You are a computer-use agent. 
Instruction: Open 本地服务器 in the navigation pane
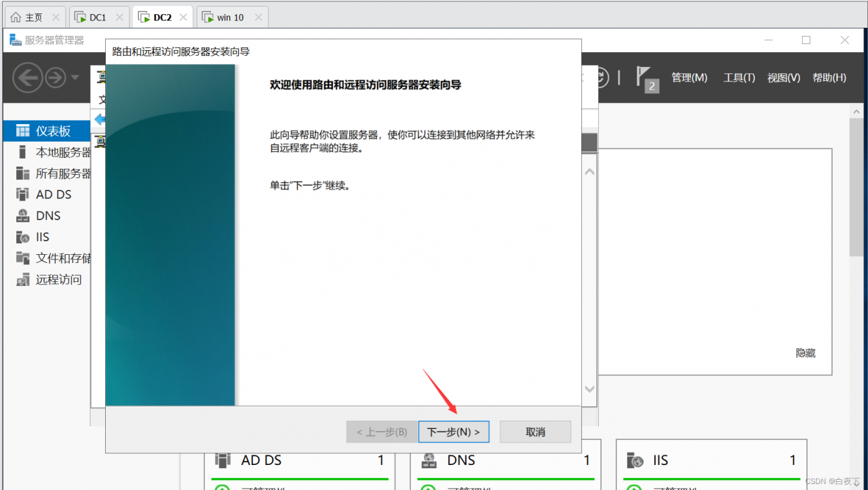(x=60, y=152)
